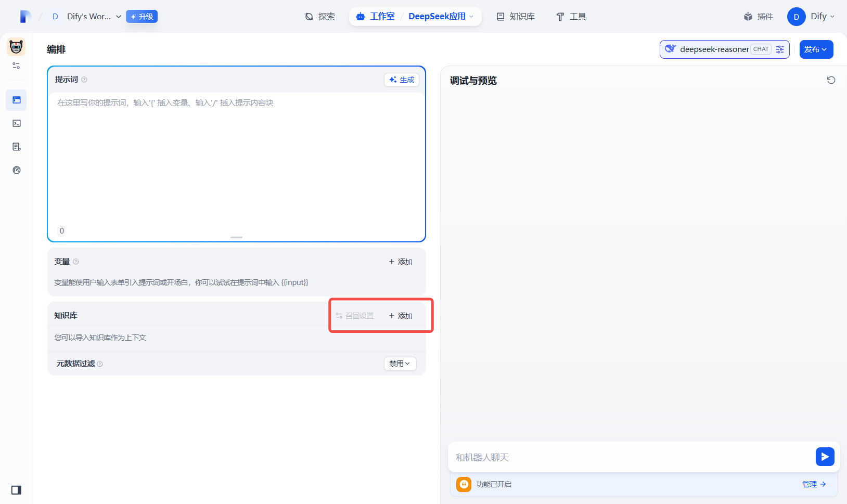
Task: Open the logs document icon in sidebar
Action: pos(16,147)
